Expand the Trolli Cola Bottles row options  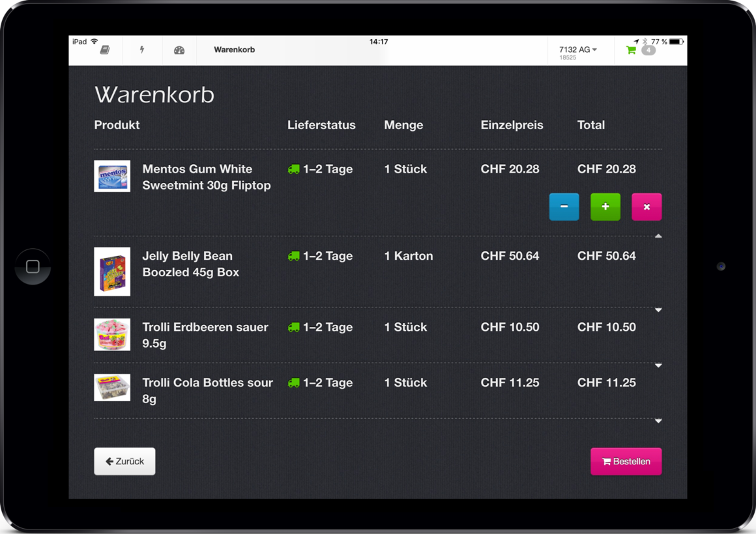[658, 421]
